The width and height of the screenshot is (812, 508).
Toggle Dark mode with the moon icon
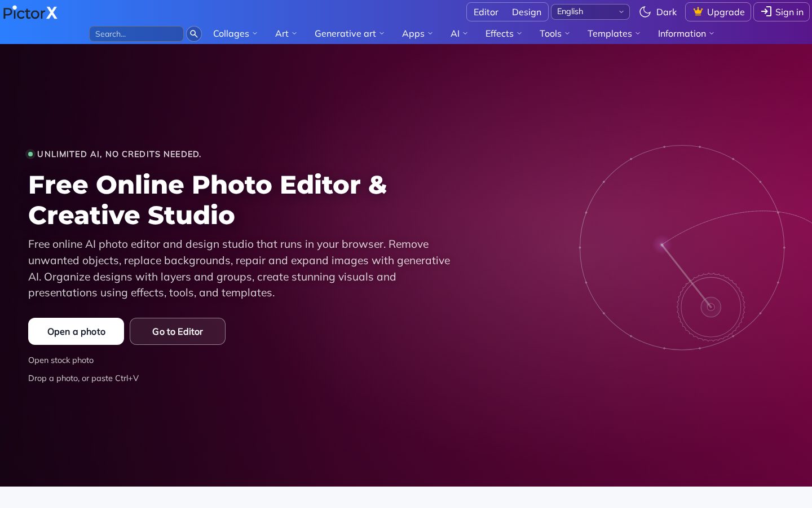point(645,12)
